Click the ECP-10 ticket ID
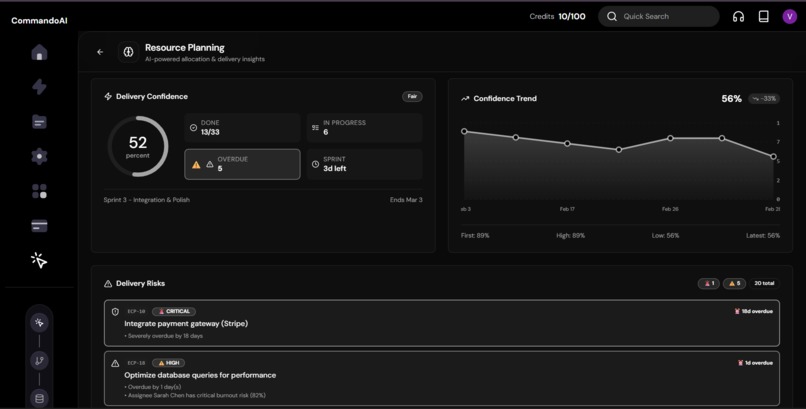This screenshot has width=806, height=409. coord(136,311)
